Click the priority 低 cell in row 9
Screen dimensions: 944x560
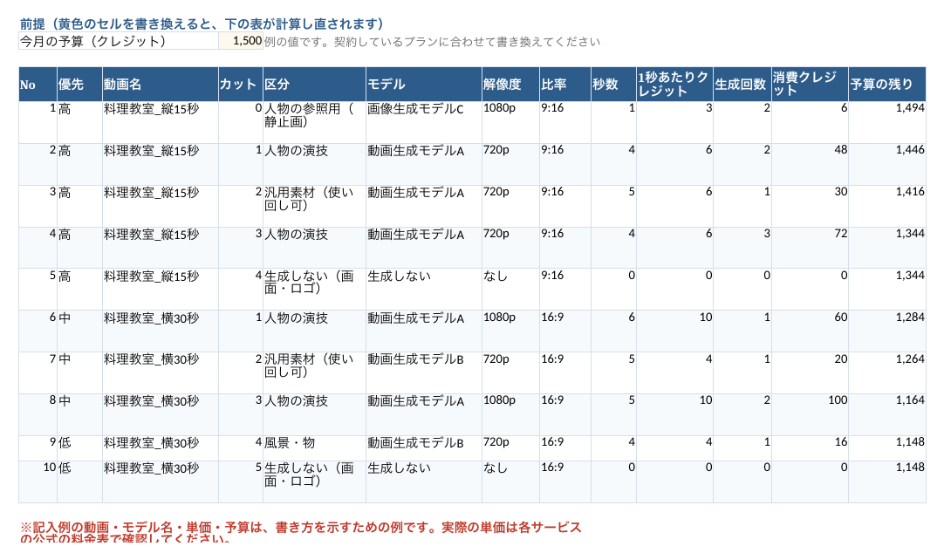pos(79,448)
